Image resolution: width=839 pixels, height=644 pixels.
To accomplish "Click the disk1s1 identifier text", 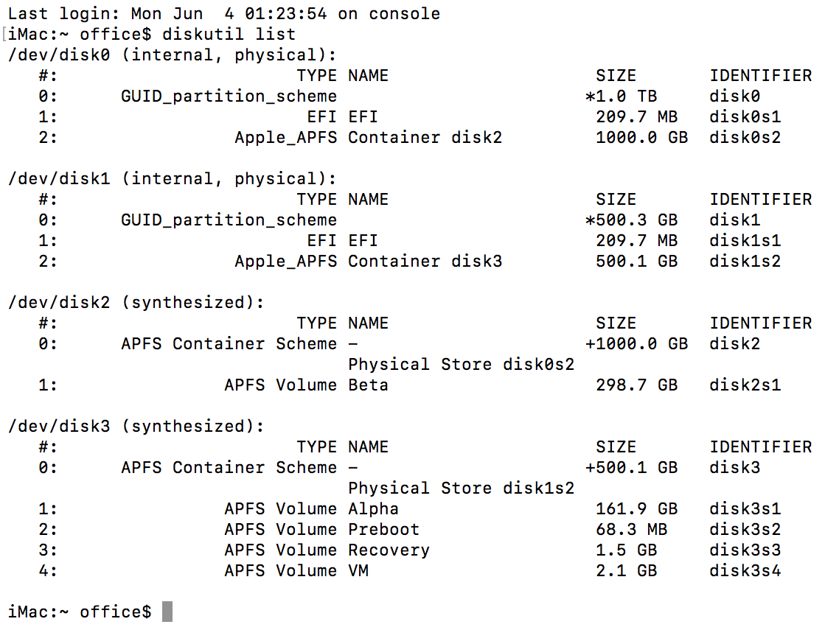I will [x=745, y=241].
